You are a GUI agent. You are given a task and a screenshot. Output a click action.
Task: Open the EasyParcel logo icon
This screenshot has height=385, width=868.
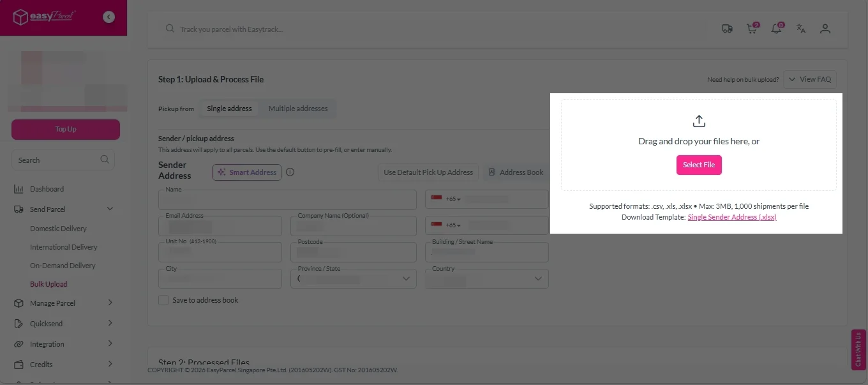[22, 17]
